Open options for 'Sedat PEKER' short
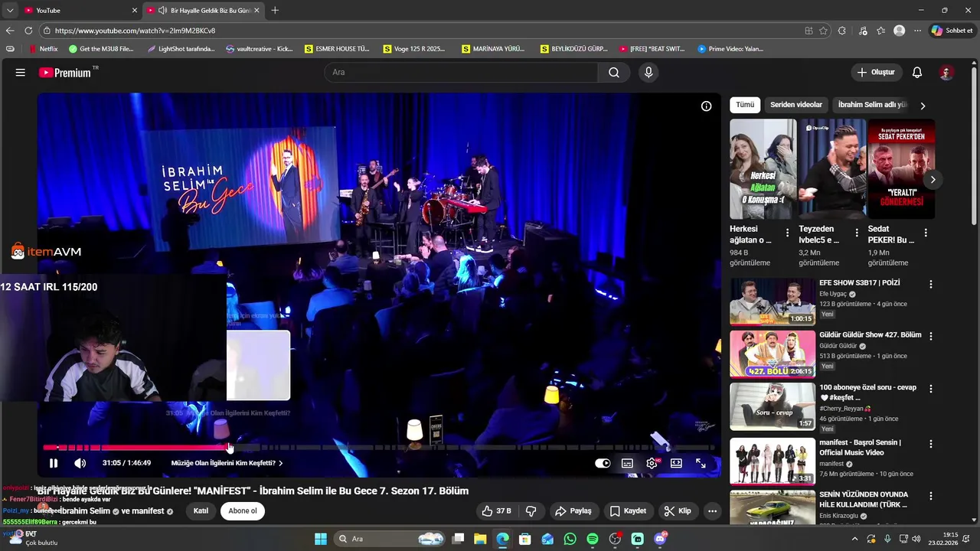The width and height of the screenshot is (980, 551). pos(926,233)
